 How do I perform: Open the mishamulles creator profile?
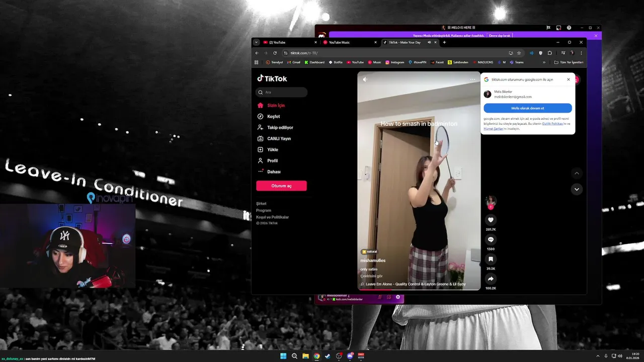373,260
